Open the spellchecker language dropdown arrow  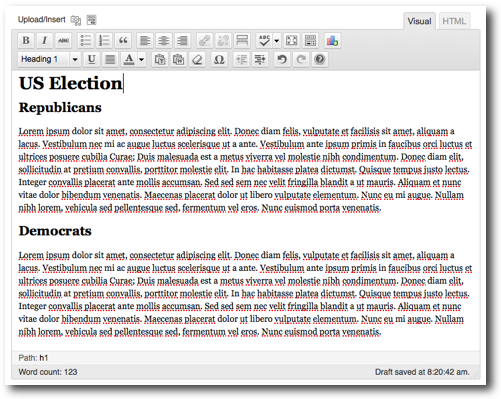(277, 41)
